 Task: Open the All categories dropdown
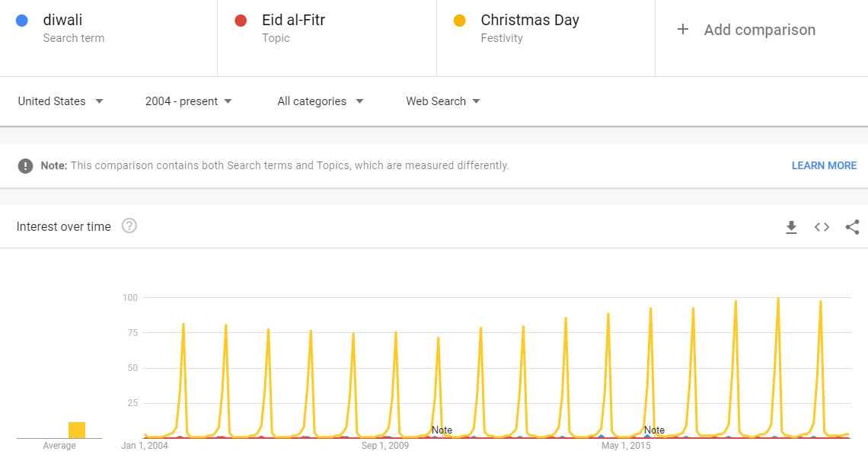click(320, 101)
